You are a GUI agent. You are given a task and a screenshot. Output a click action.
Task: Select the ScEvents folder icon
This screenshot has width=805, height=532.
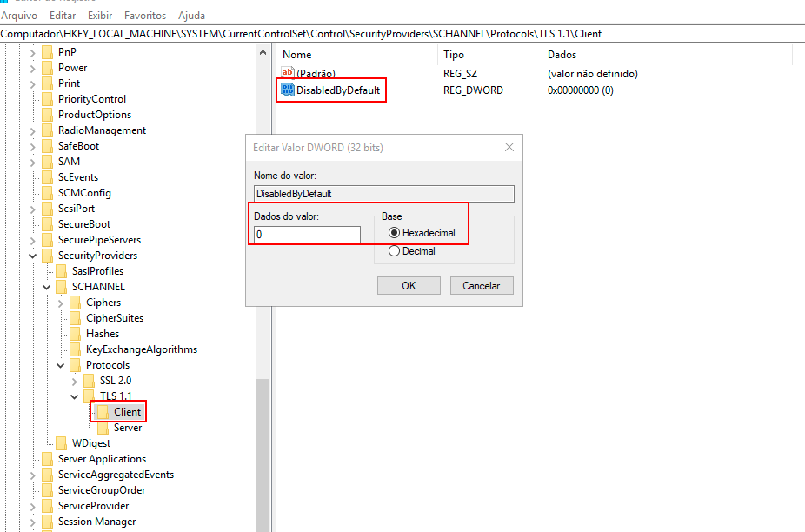click(x=47, y=177)
